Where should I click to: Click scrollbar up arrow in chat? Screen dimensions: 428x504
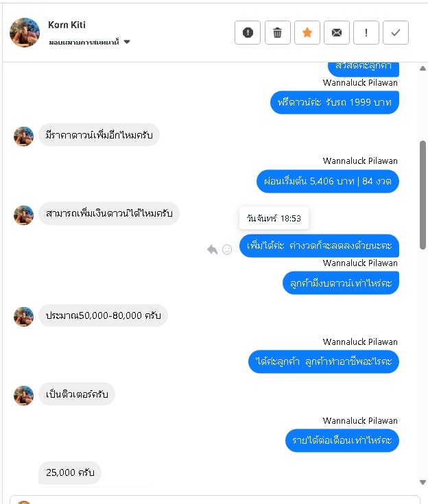coord(423,68)
